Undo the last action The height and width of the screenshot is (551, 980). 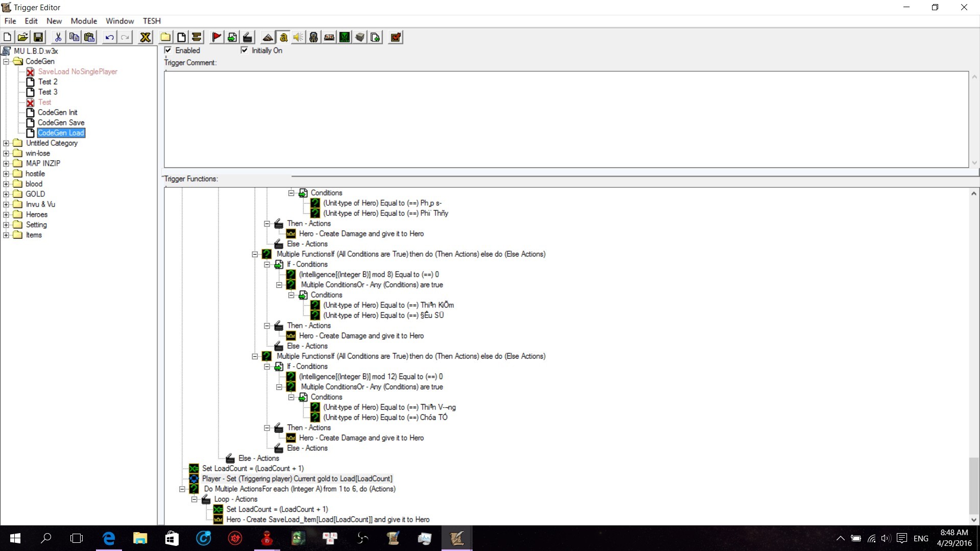(x=109, y=37)
